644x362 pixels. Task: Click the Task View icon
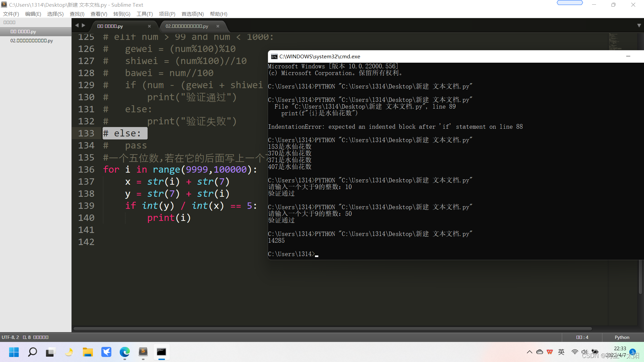50,352
